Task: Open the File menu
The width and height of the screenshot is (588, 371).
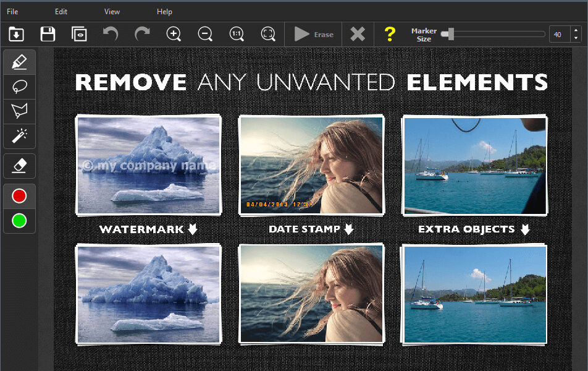Action: pyautogui.click(x=12, y=12)
